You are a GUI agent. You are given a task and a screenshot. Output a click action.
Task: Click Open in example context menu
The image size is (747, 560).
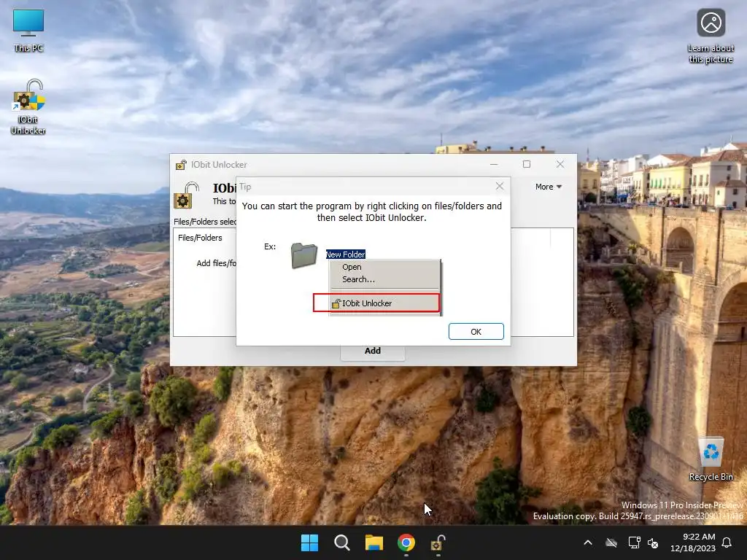(352, 267)
